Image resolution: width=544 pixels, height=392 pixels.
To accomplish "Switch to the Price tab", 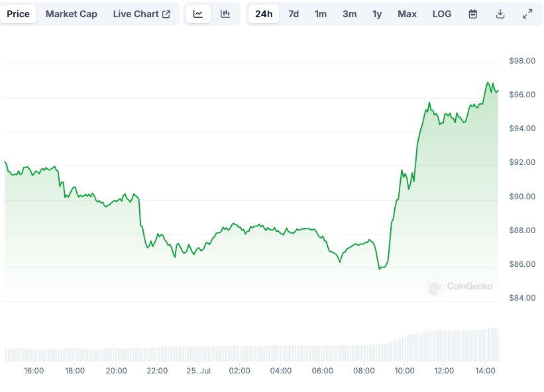I will point(18,14).
